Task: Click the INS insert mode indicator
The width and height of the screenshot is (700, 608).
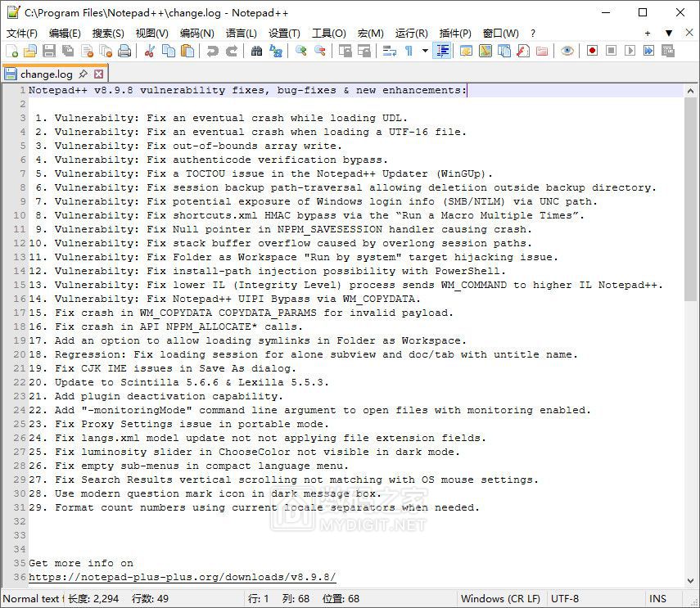Action: click(657, 599)
